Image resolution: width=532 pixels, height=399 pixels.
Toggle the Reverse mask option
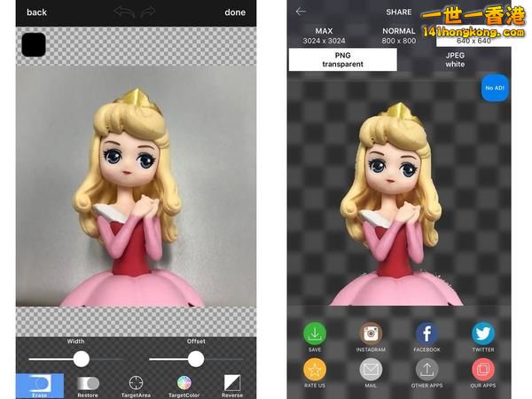coord(232,383)
